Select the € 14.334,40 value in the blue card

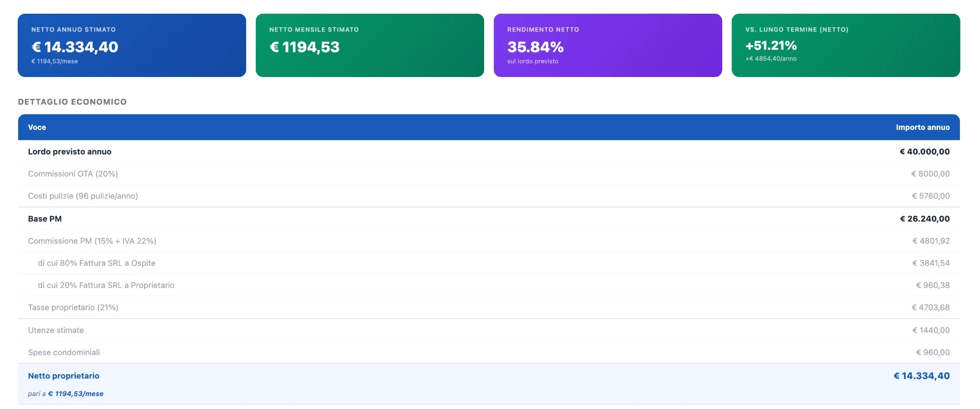pyautogui.click(x=75, y=47)
